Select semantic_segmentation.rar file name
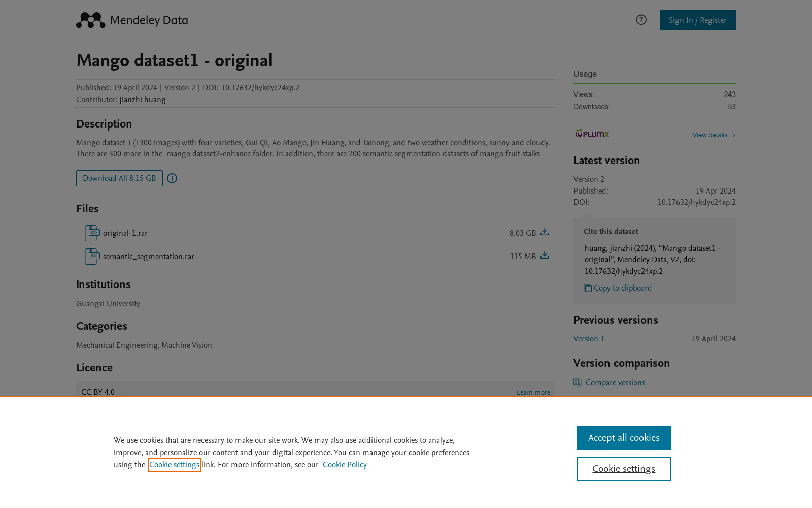812x508 pixels. (149, 257)
